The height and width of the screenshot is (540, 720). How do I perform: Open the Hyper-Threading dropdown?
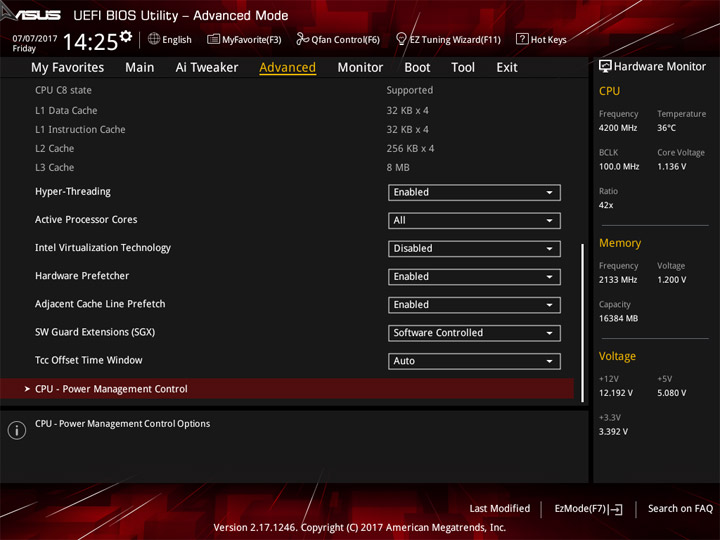click(474, 192)
